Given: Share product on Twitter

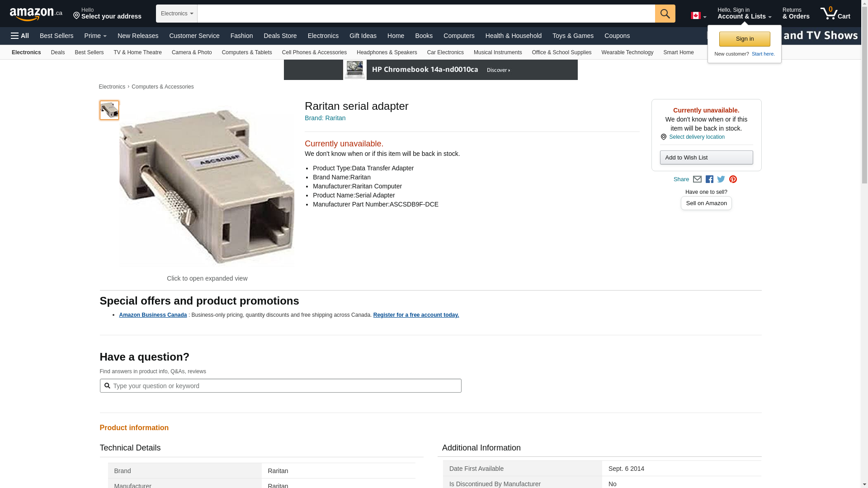Looking at the screenshot, I should (721, 179).
